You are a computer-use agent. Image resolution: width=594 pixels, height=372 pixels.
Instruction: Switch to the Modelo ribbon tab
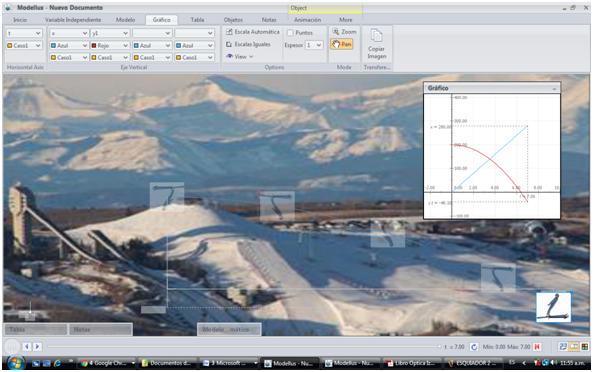click(x=125, y=20)
